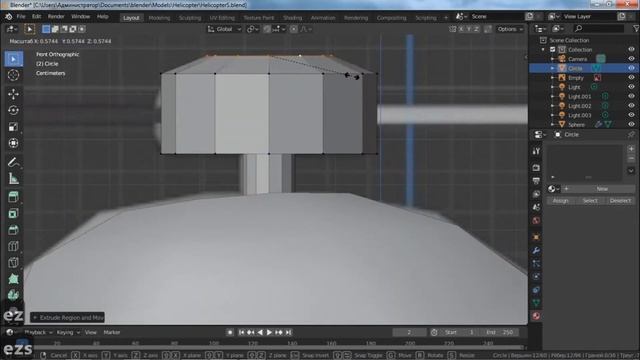Open Scene properties tab
Screen dimensions: 640x360
point(536,207)
